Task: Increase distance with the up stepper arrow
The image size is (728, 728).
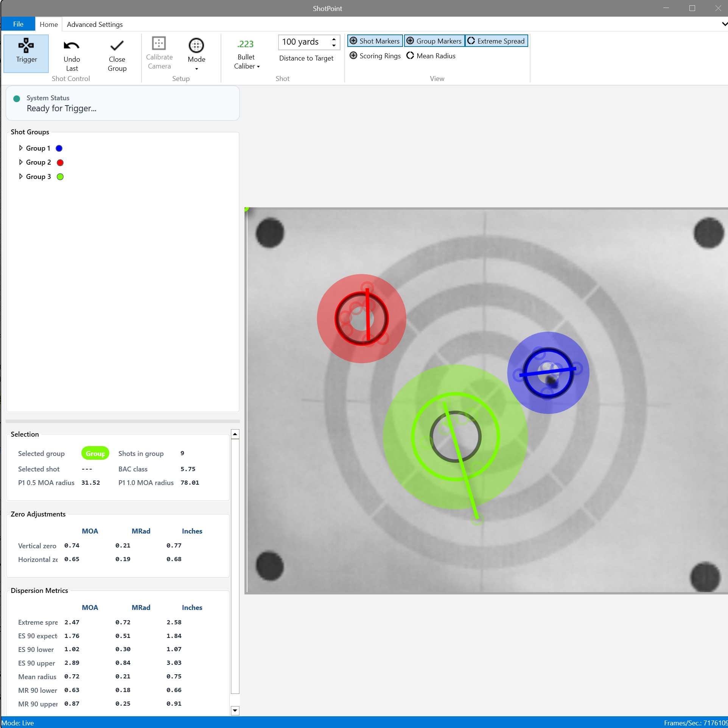Action: (334, 39)
